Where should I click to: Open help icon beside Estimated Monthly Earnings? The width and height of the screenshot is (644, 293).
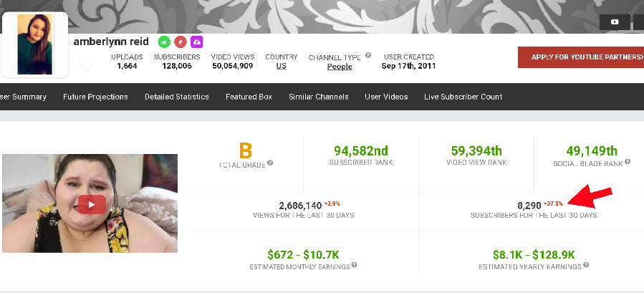pyautogui.click(x=354, y=265)
